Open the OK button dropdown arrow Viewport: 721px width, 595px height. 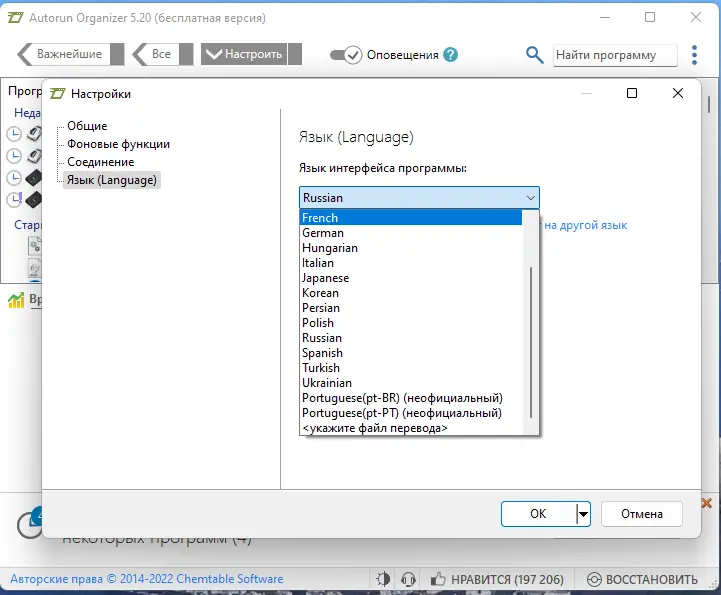[x=583, y=514]
